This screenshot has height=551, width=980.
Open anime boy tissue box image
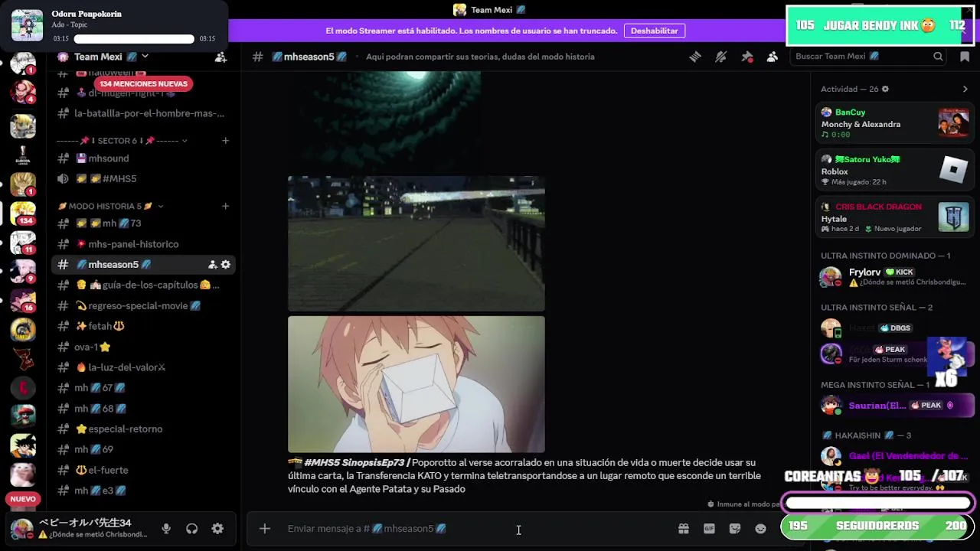click(416, 384)
